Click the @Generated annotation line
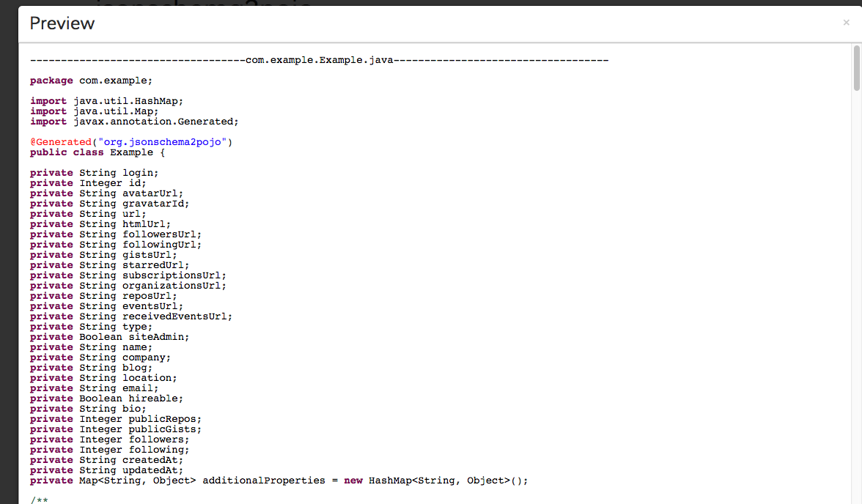 [131, 142]
